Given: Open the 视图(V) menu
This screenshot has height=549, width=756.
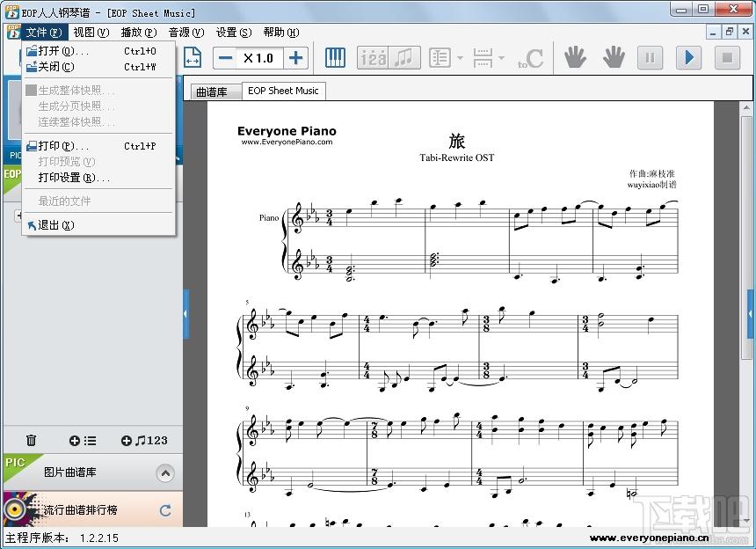Looking at the screenshot, I should click(x=91, y=33).
